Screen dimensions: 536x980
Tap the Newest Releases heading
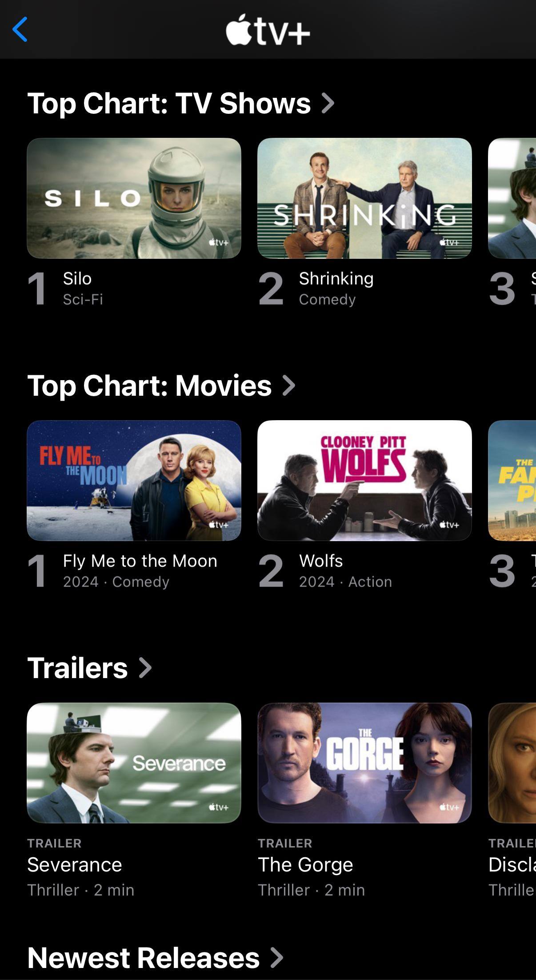pos(143,957)
